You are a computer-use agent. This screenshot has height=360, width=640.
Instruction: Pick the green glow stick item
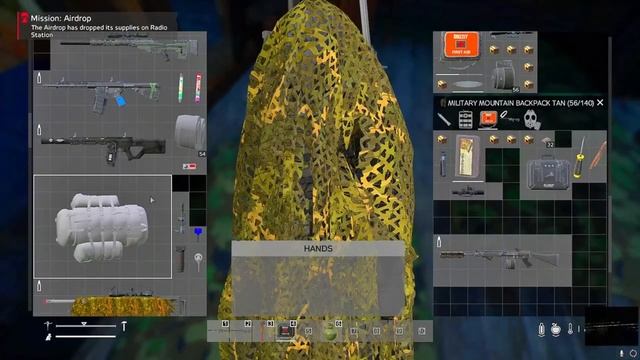[180, 88]
